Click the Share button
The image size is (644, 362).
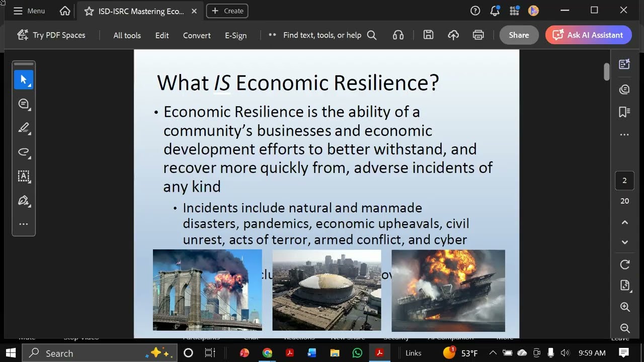pos(519,35)
